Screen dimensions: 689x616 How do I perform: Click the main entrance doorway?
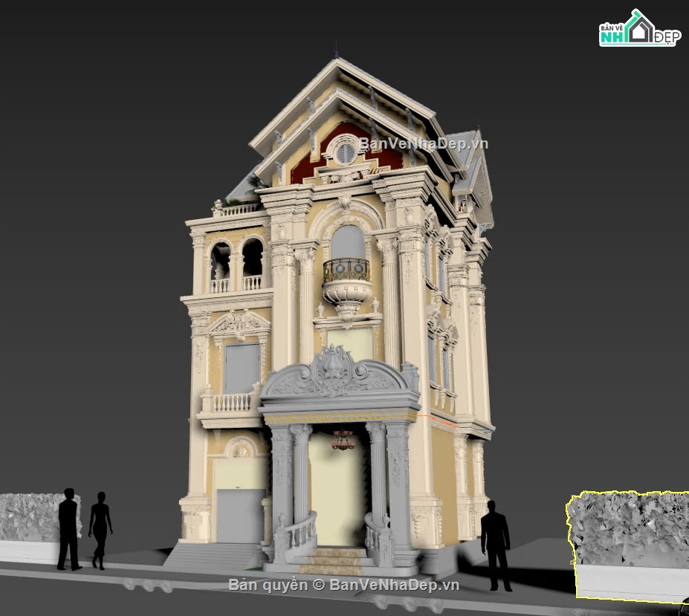coord(338,490)
